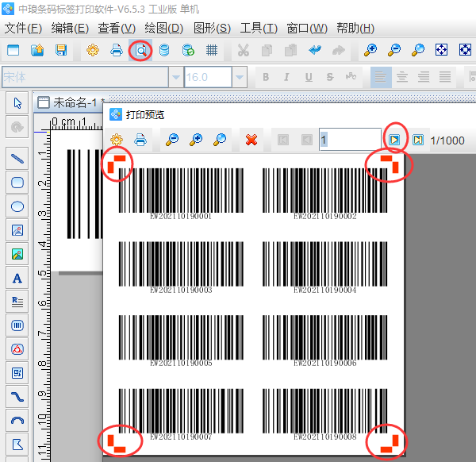Open an existing file from the toolbar
The height and width of the screenshot is (462, 476).
[37, 50]
